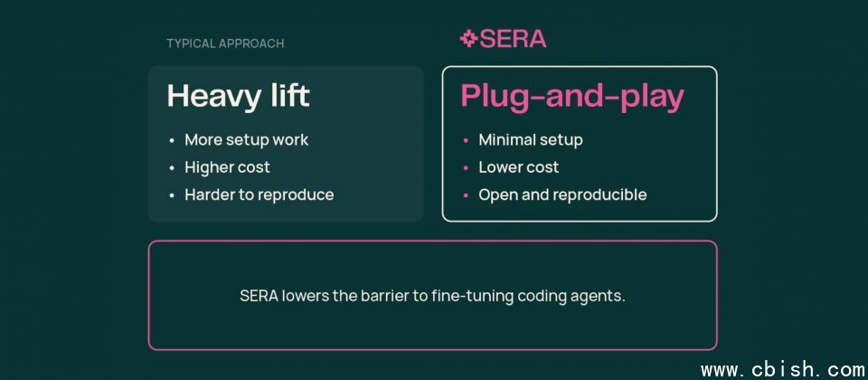Screen dimensions: 868x380
Task: Click the white bullet beside Harder to reproduce
Action: point(172,195)
